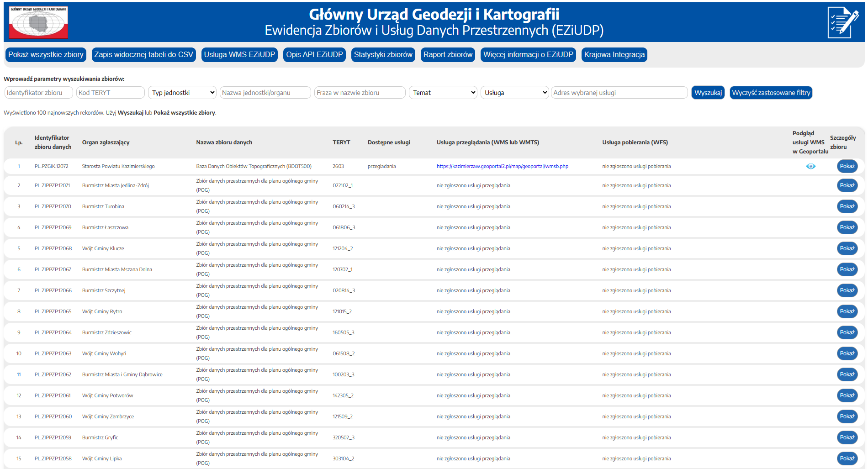The width and height of the screenshot is (868, 469).
Task: Click the TERYT column header
Action: pyautogui.click(x=341, y=142)
